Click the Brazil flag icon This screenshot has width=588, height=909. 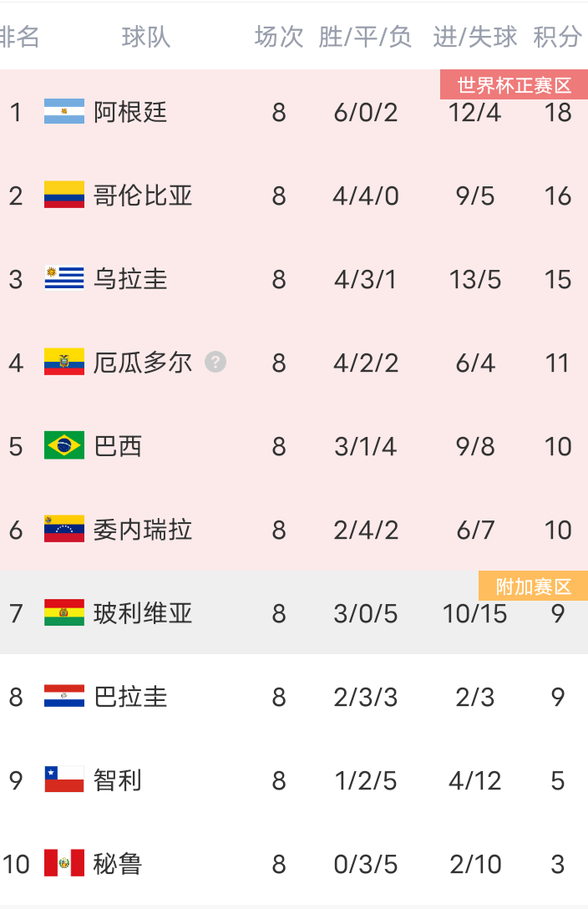pyautogui.click(x=64, y=445)
